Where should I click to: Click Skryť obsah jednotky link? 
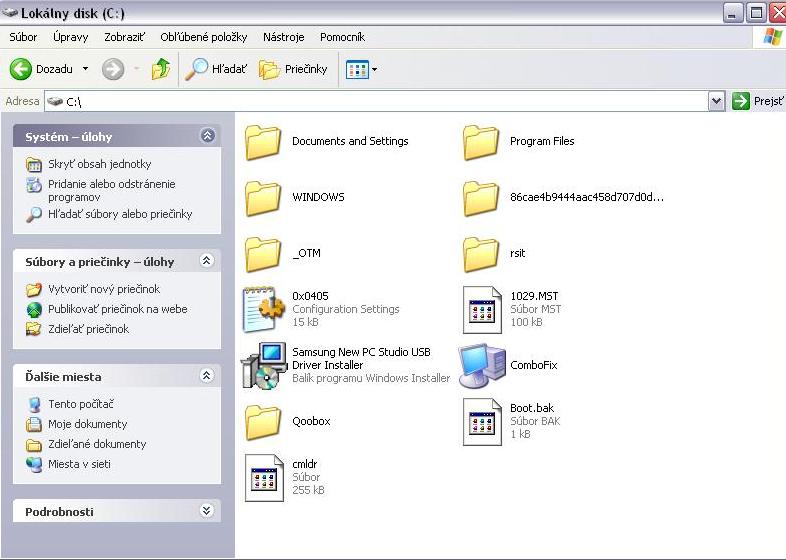click(99, 164)
